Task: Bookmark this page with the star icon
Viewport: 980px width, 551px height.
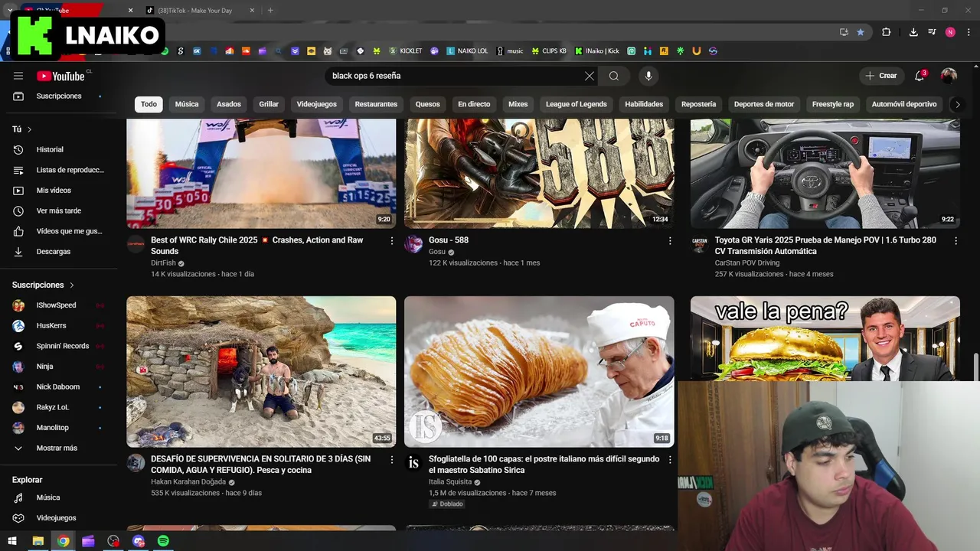Action: point(861,32)
